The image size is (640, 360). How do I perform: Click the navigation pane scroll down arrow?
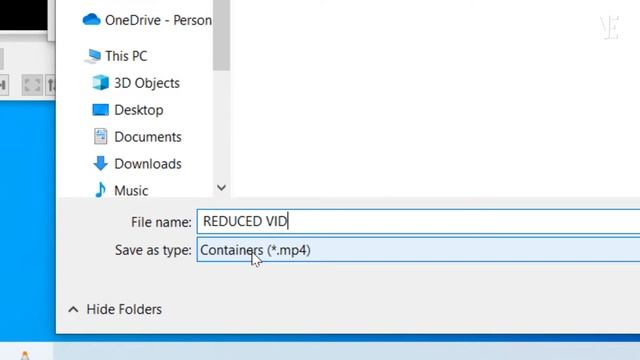coord(221,188)
